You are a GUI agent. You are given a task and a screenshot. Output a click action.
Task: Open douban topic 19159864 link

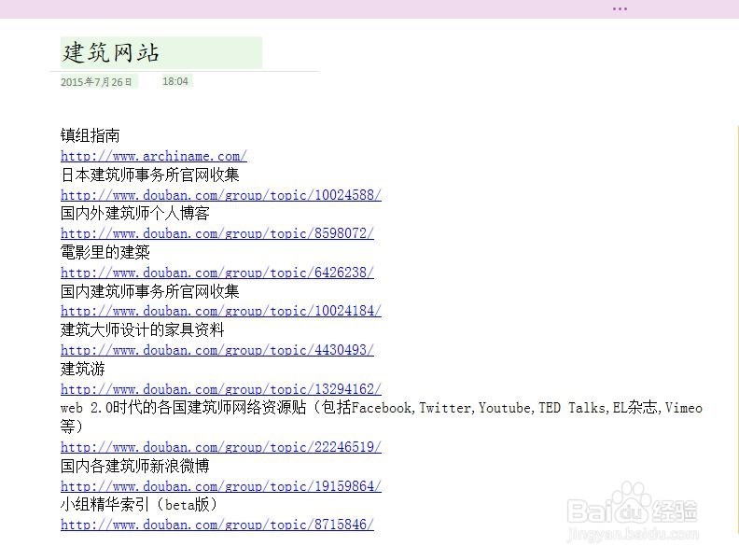(221, 486)
